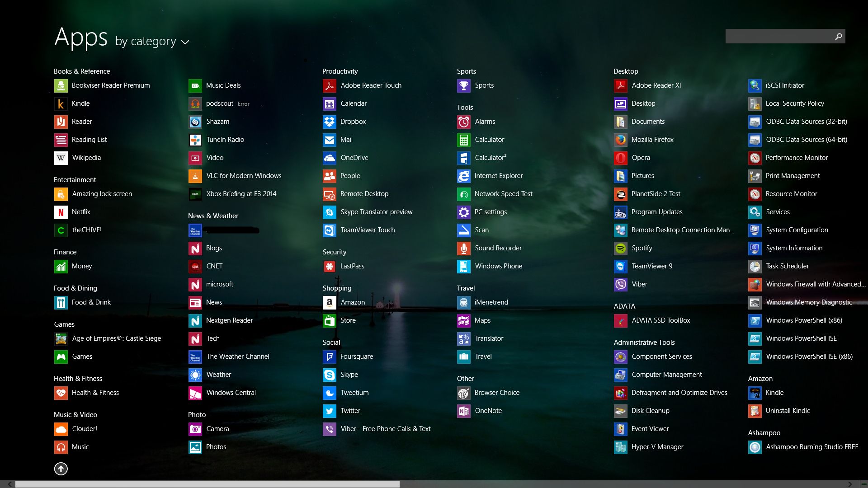Open 'Windows Memory Diagnostic'
The height and width of the screenshot is (488, 868).
tap(800, 303)
